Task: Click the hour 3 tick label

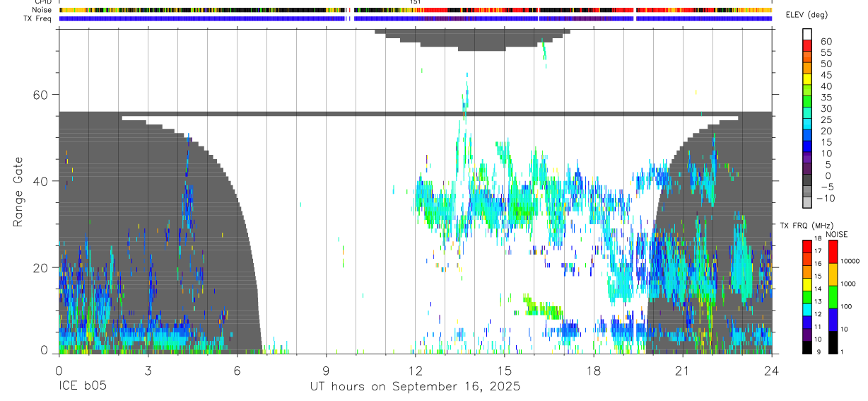Action: click(148, 371)
